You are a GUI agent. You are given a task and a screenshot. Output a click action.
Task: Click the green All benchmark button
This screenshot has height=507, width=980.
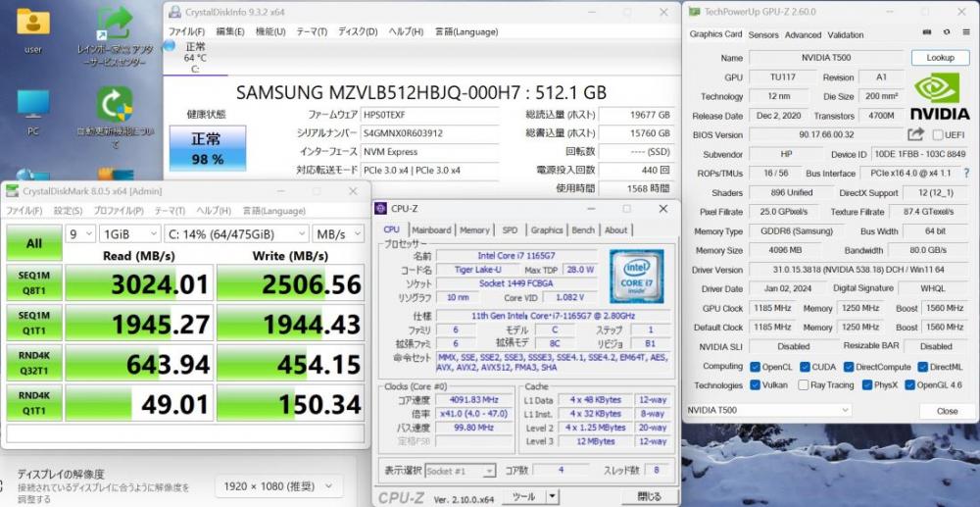(x=34, y=243)
